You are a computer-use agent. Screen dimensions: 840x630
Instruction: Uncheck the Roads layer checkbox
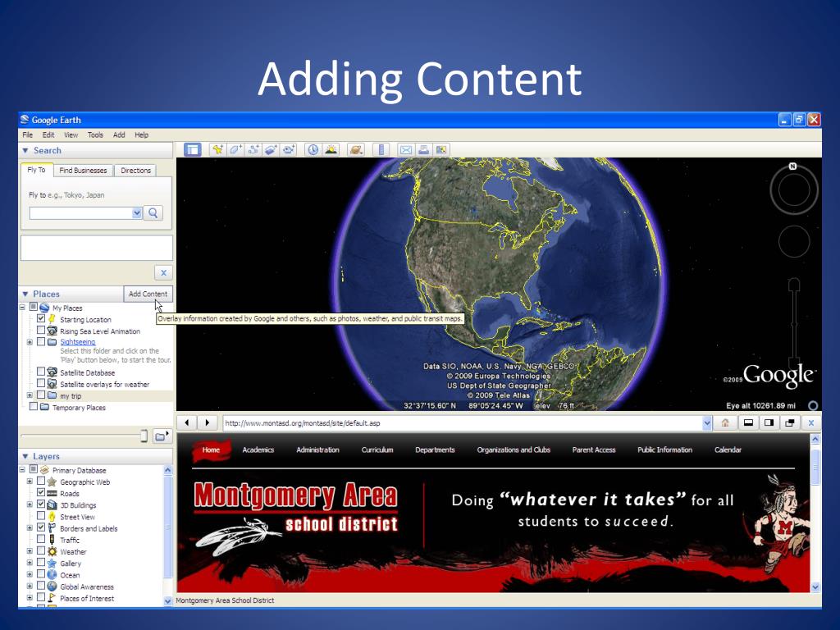tap(41, 493)
